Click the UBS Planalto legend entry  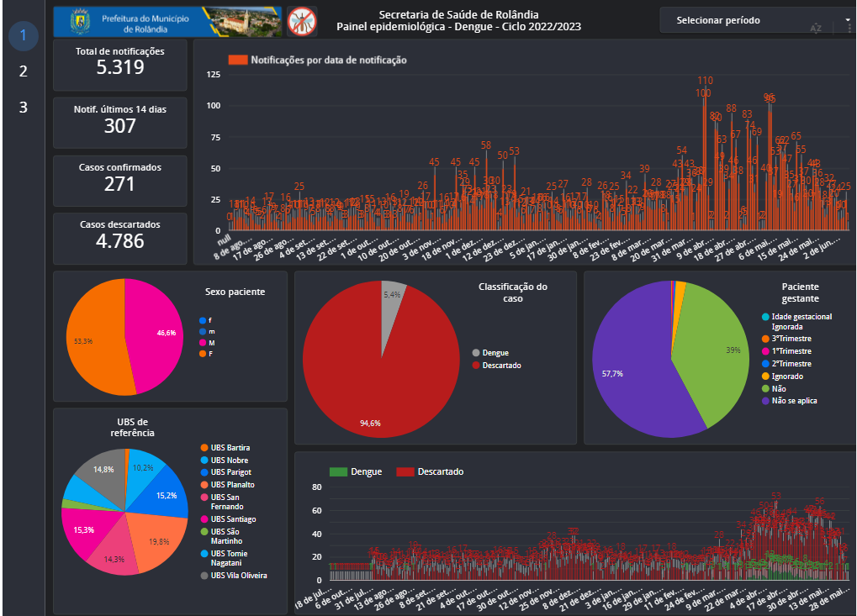[x=232, y=485]
